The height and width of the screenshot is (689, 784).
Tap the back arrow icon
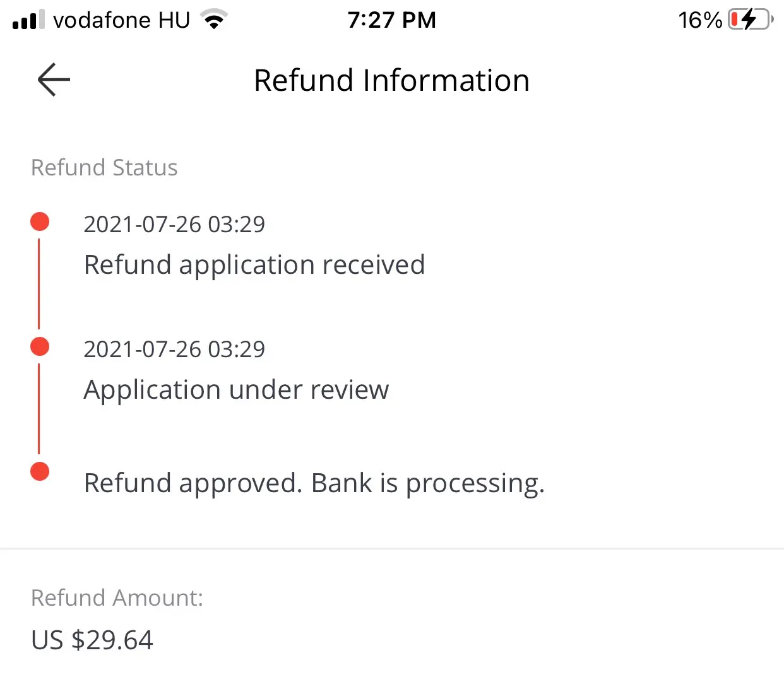[x=54, y=80]
